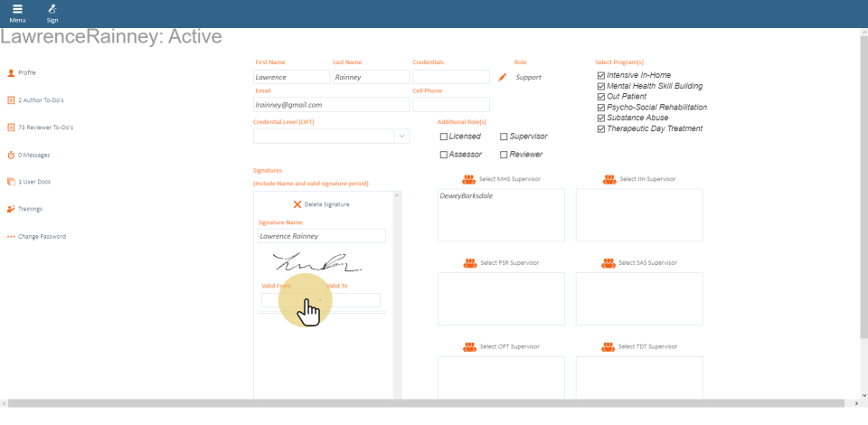Viewport: 868px width, 425px height.
Task: Click the Delete Signature X icon
Action: point(297,204)
